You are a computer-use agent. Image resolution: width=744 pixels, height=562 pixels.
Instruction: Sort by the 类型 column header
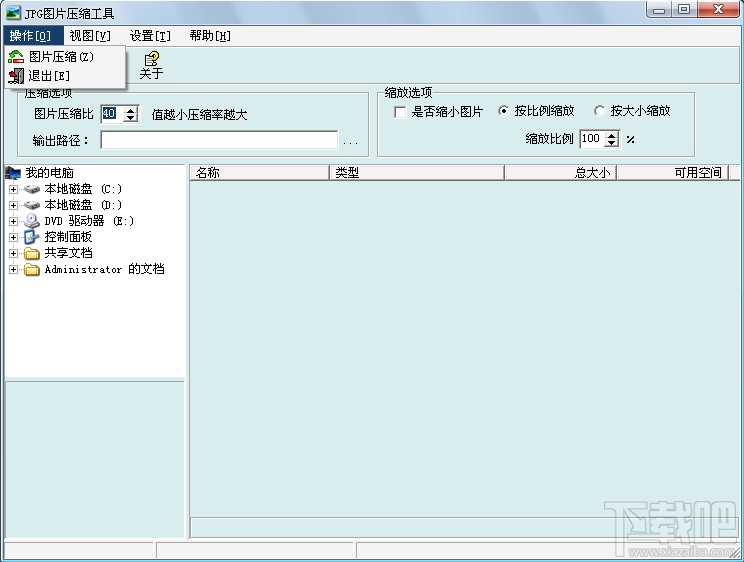pos(417,173)
